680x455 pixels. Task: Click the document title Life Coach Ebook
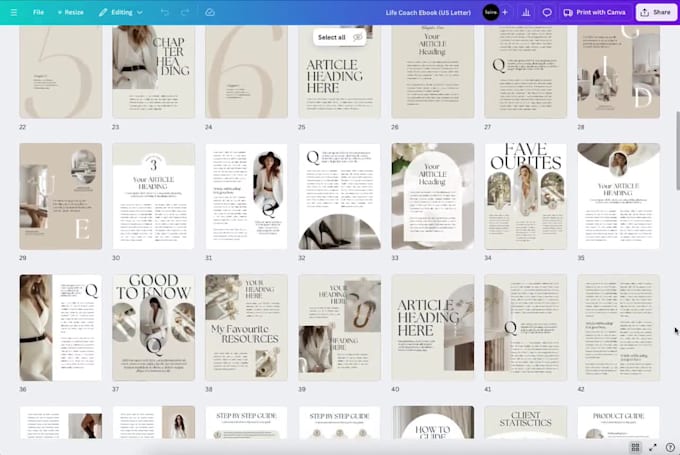[x=428, y=13]
